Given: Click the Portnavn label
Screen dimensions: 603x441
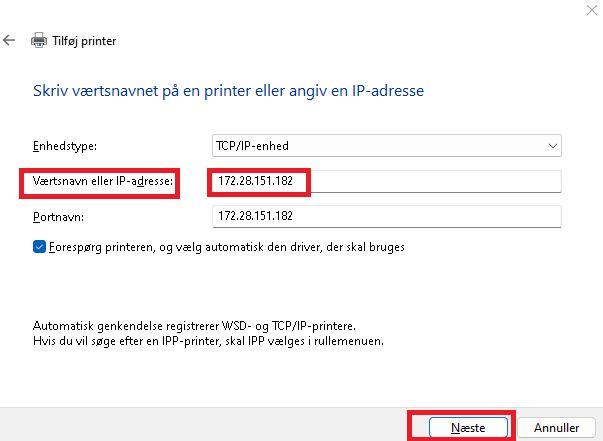Looking at the screenshot, I should tap(56, 216).
